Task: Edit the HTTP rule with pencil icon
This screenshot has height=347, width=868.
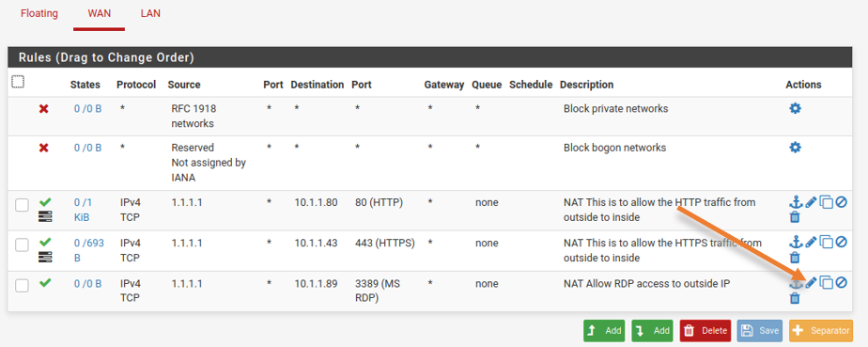Action: tap(811, 202)
